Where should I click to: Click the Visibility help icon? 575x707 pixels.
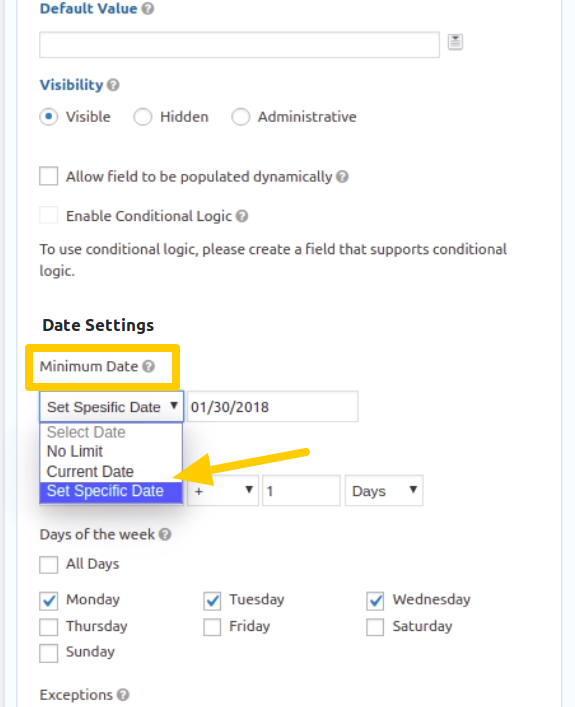[113, 85]
